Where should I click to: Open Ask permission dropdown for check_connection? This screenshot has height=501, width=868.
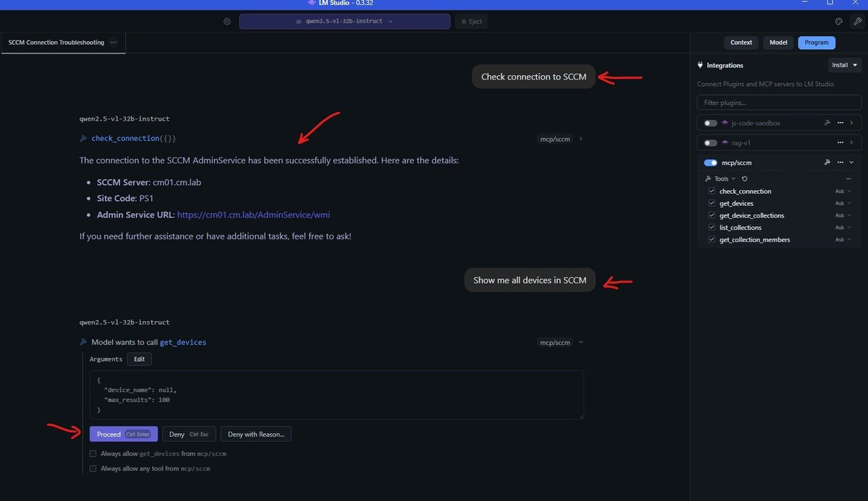(x=843, y=192)
